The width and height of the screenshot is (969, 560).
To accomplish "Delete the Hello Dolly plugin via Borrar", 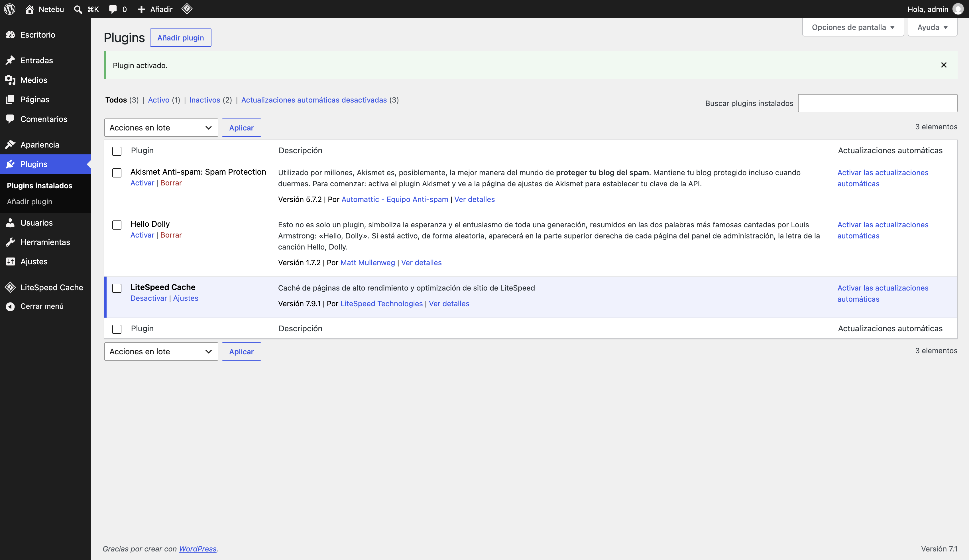I will [x=171, y=235].
